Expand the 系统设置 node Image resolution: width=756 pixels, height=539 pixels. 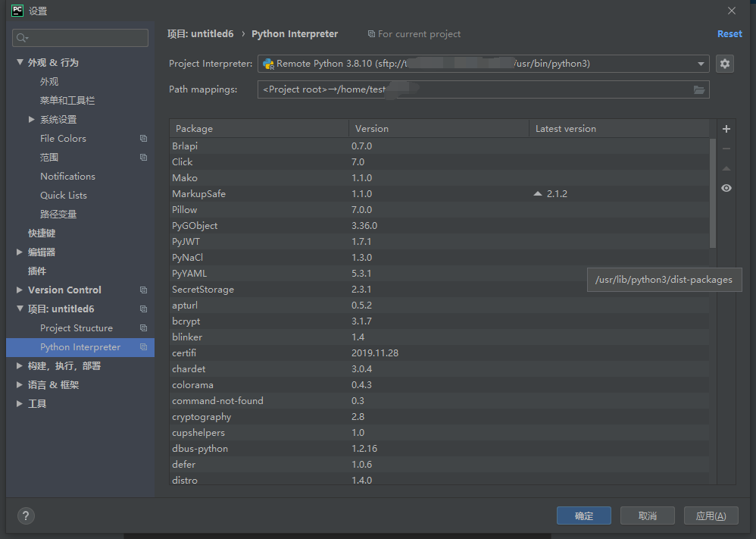[x=31, y=119]
